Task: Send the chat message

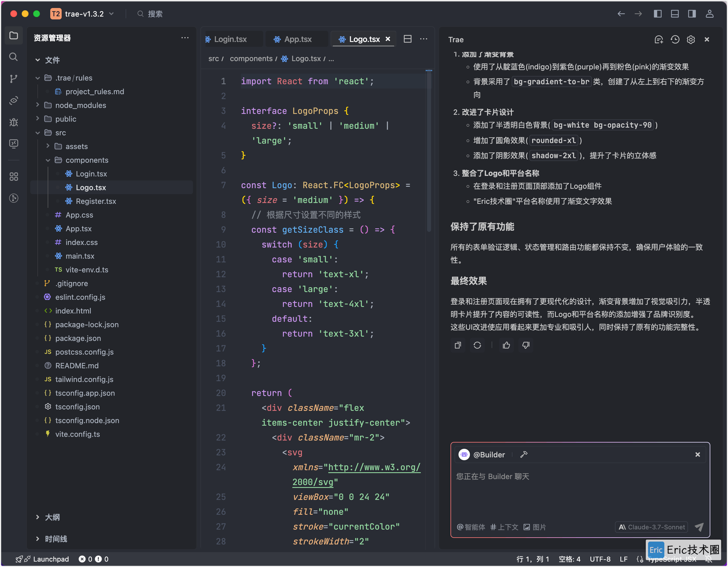Action: pos(699,527)
